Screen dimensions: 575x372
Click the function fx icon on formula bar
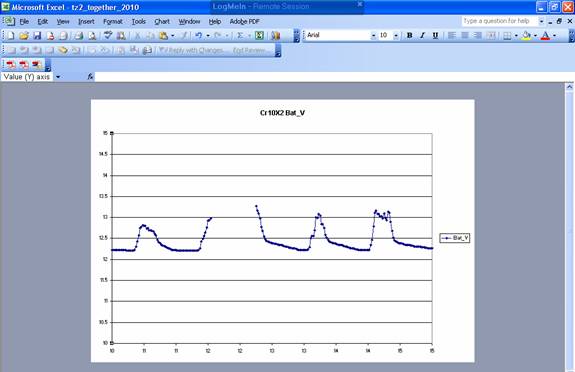[x=90, y=76]
